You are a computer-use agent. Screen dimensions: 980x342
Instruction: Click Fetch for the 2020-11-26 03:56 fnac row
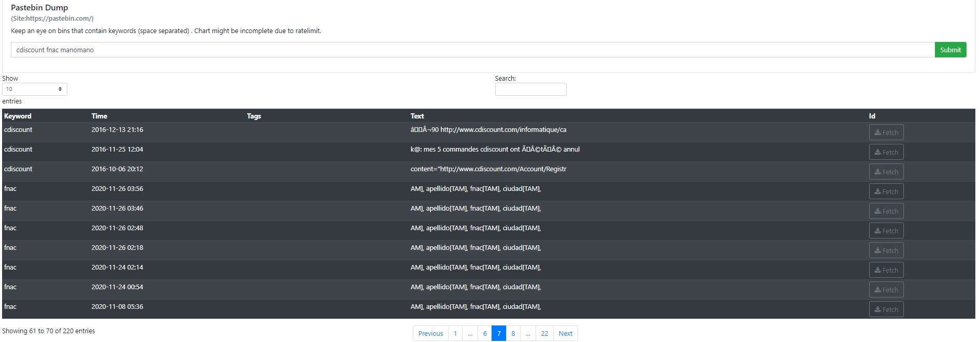(886, 191)
